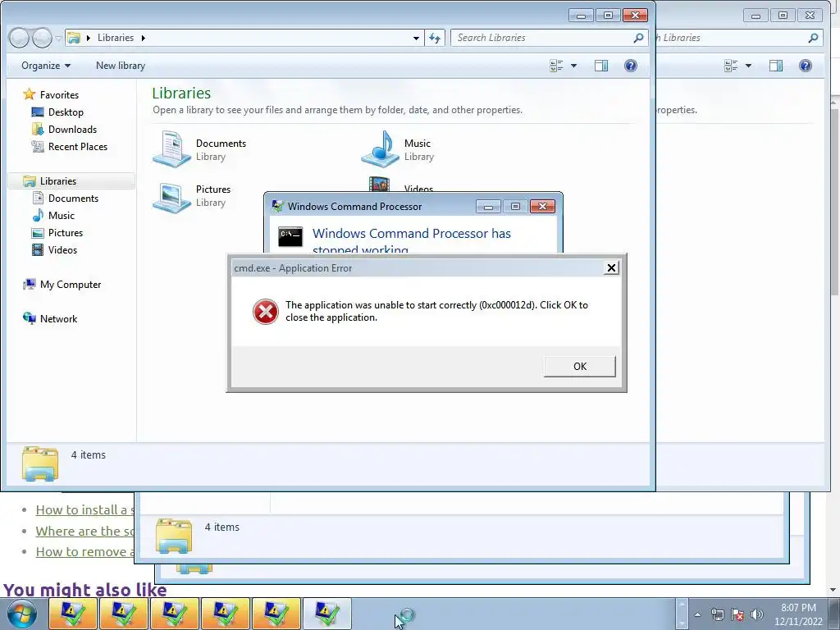Click New library in the toolbar

pos(121,66)
